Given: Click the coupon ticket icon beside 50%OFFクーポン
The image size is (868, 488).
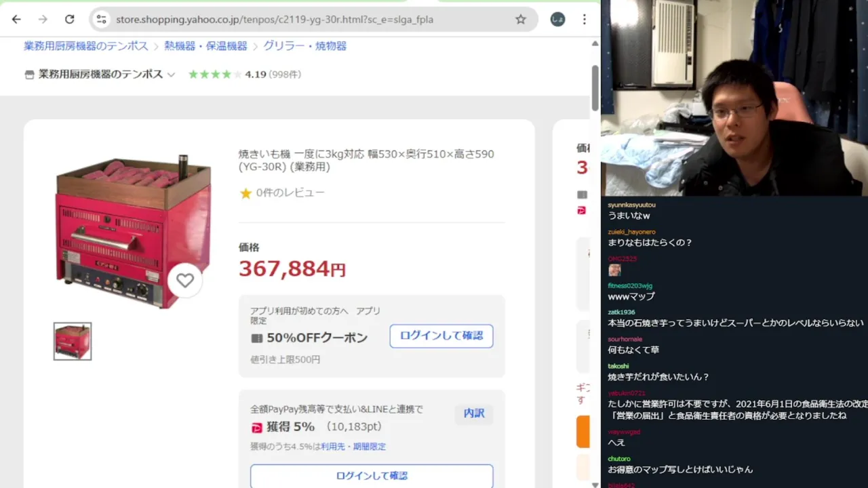Looking at the screenshot, I should click(256, 338).
